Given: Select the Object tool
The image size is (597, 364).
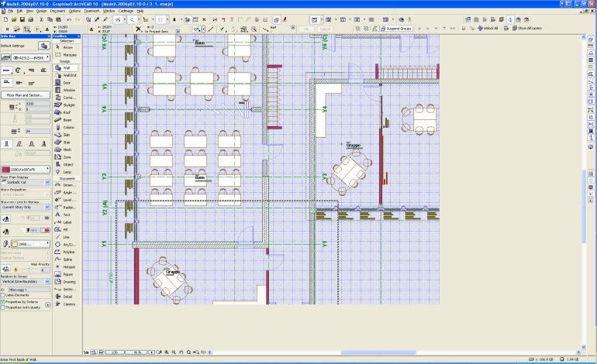Looking at the screenshot, I should click(x=67, y=165).
